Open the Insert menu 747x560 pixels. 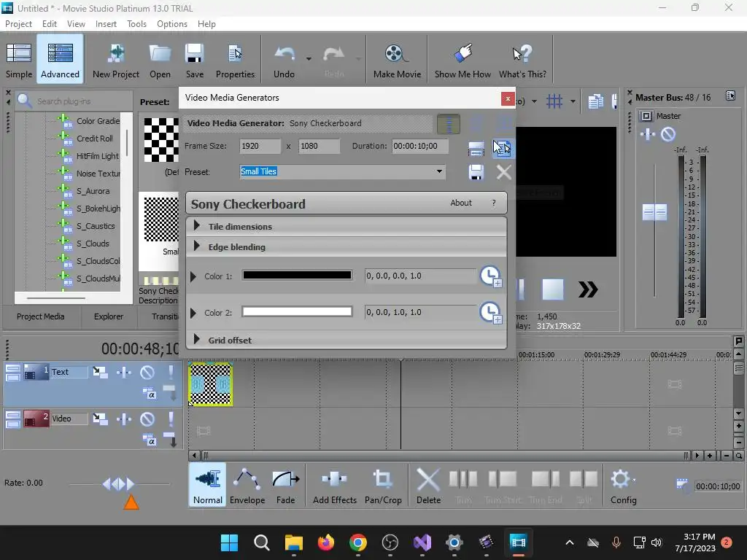tap(106, 24)
